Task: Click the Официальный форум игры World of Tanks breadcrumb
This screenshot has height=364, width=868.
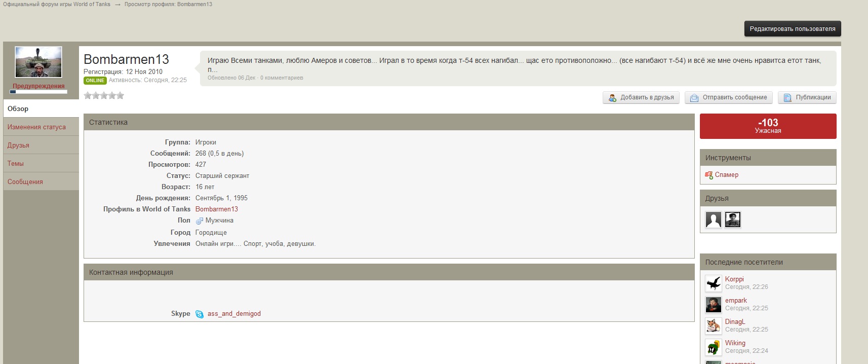Action: click(57, 4)
